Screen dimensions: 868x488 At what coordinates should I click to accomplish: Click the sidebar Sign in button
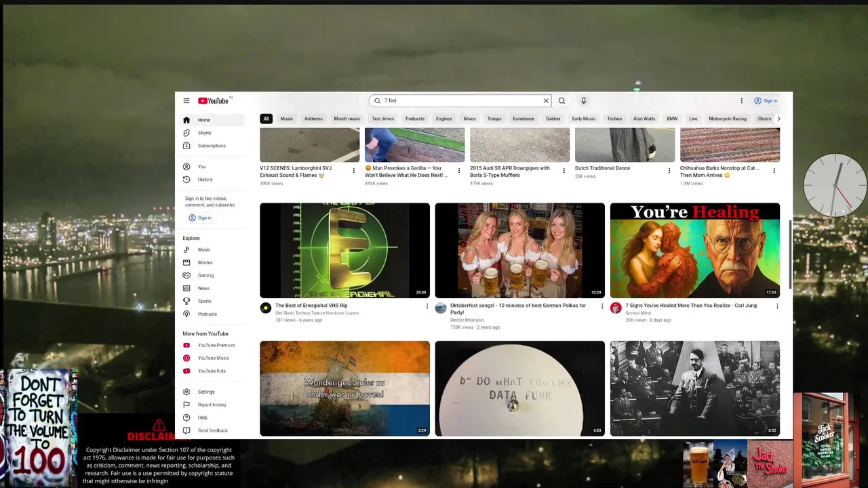click(201, 218)
